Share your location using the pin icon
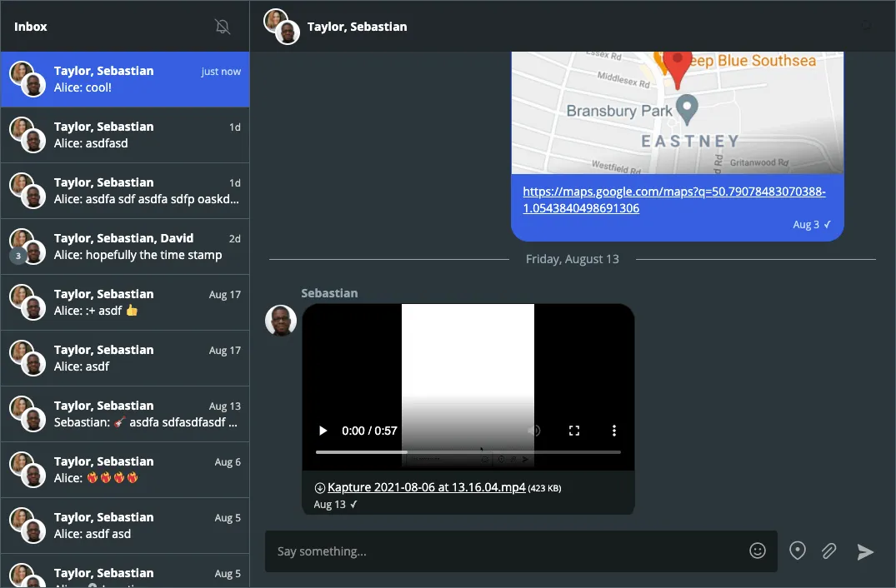The height and width of the screenshot is (588, 896). [x=797, y=550]
